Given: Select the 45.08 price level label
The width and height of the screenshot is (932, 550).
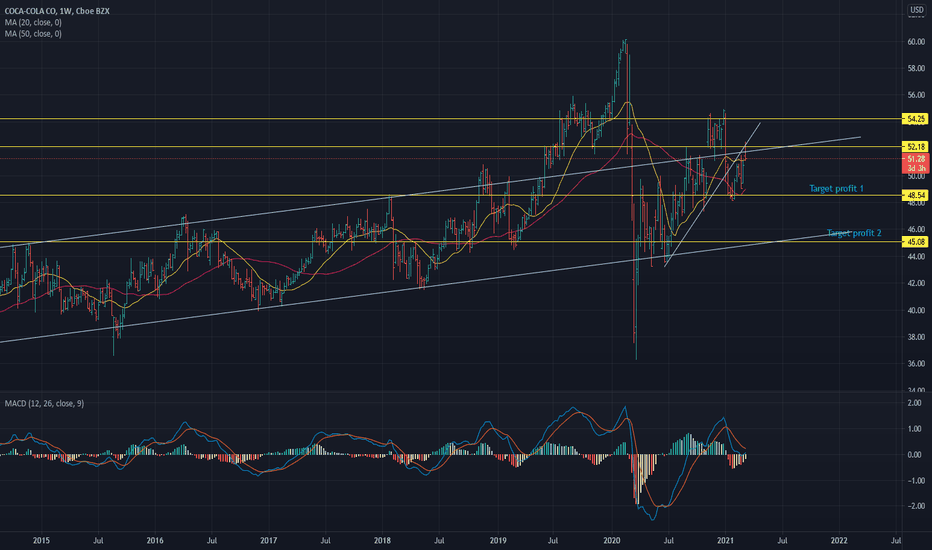Looking at the screenshot, I should click(x=915, y=241).
